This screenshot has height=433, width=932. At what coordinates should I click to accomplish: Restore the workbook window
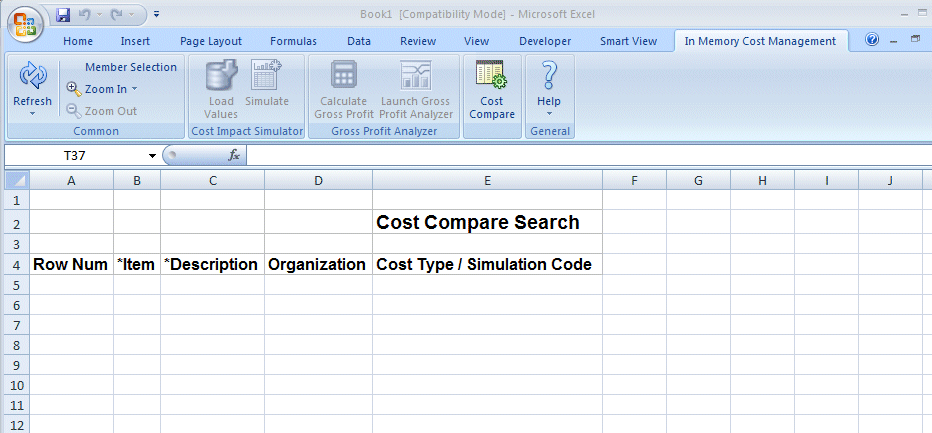915,39
